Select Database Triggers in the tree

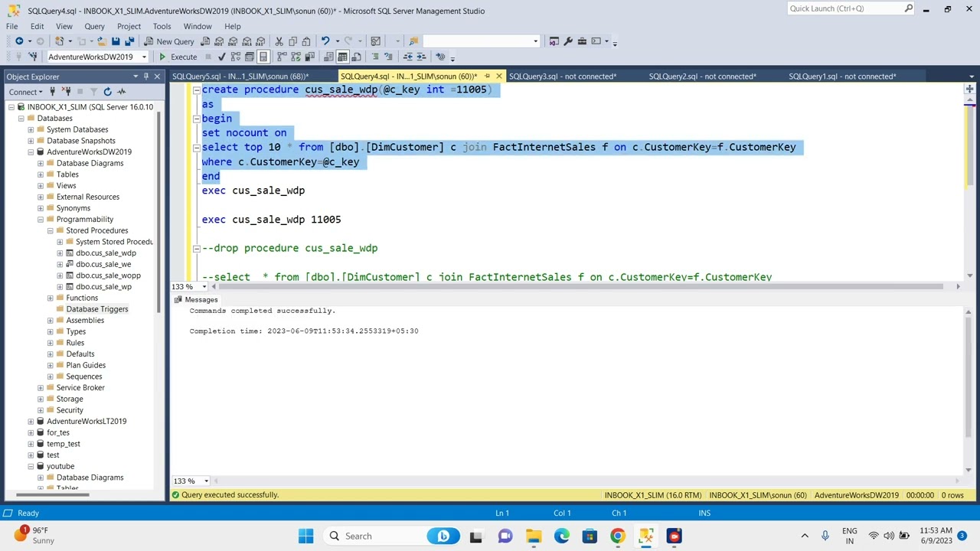(x=97, y=309)
